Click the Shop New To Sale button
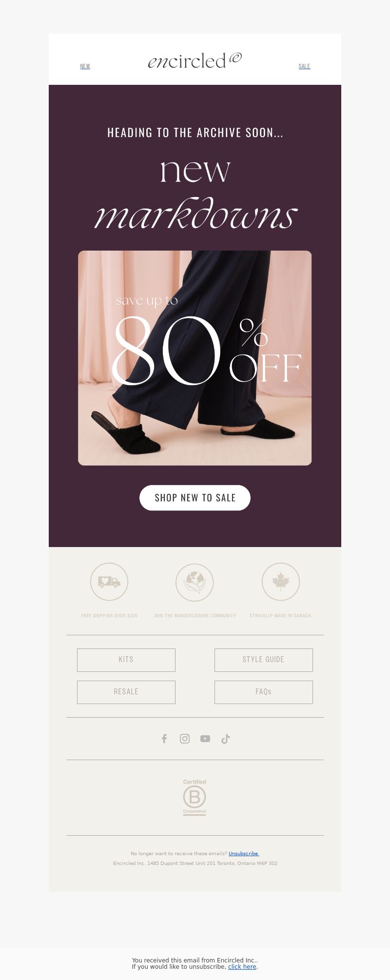 [195, 498]
